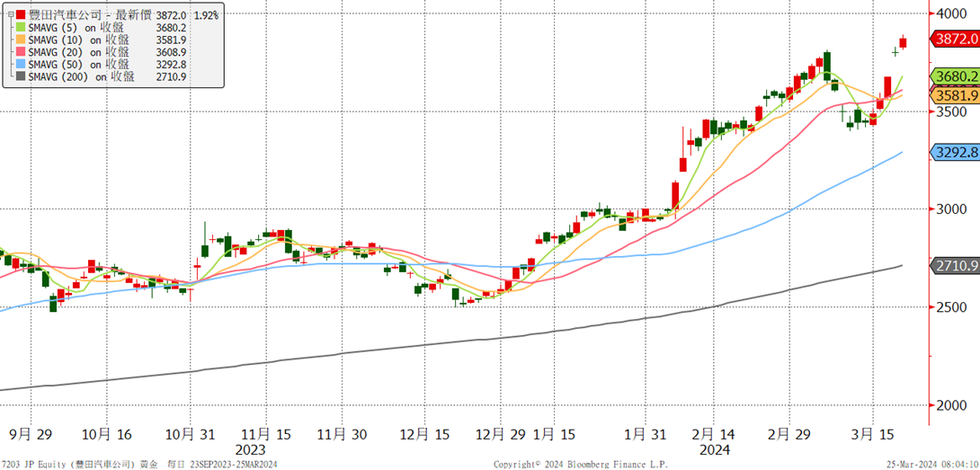Click the pink SMAVG (20) color swatch

pyautogui.click(x=22, y=52)
